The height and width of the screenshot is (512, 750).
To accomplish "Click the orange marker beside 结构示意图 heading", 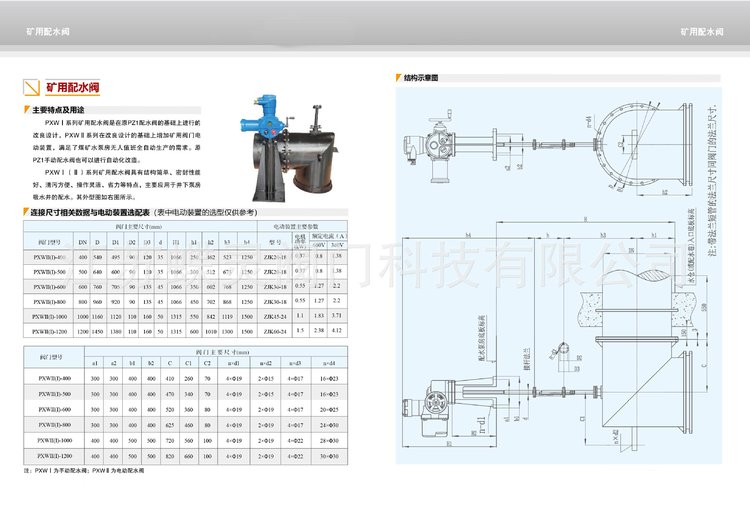I will click(397, 77).
